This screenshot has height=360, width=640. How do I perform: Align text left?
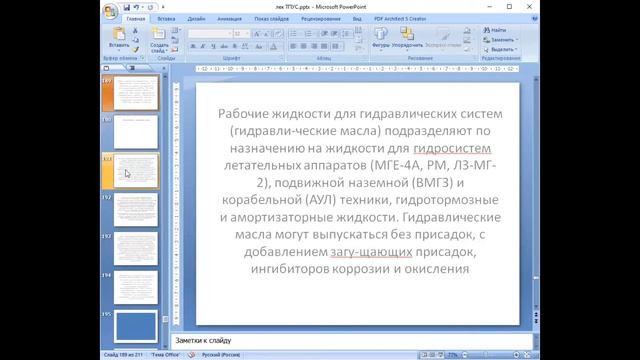(293, 47)
